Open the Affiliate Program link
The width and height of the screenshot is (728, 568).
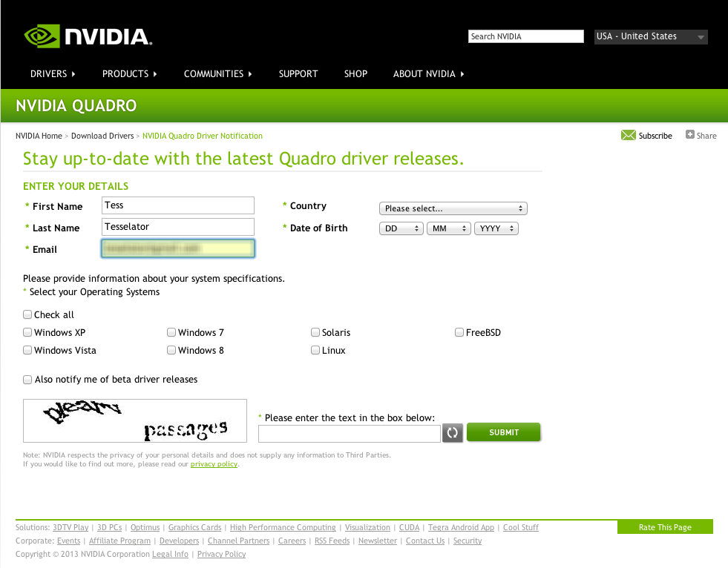(119, 541)
